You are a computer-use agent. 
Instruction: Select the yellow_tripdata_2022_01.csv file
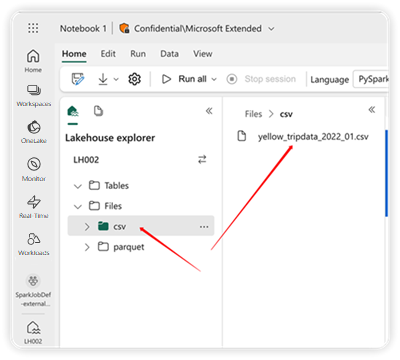point(313,137)
